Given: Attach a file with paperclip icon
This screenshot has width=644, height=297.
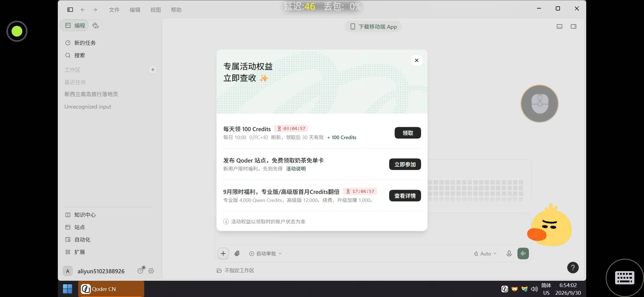Looking at the screenshot, I should coord(237,254).
